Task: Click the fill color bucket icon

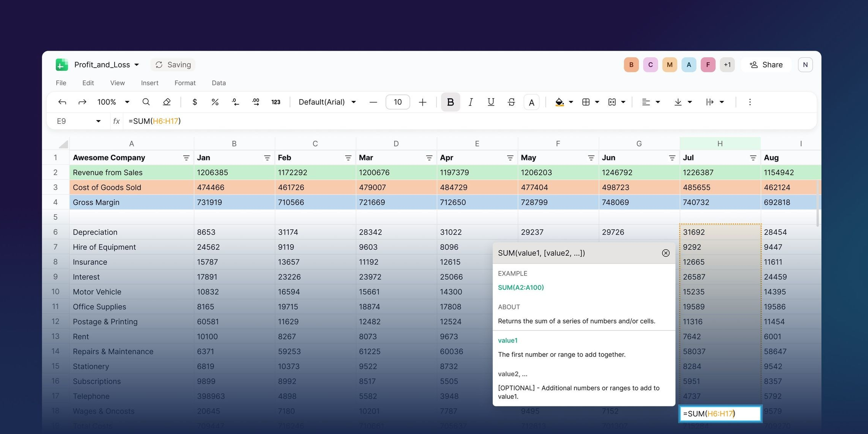Action: pyautogui.click(x=559, y=102)
